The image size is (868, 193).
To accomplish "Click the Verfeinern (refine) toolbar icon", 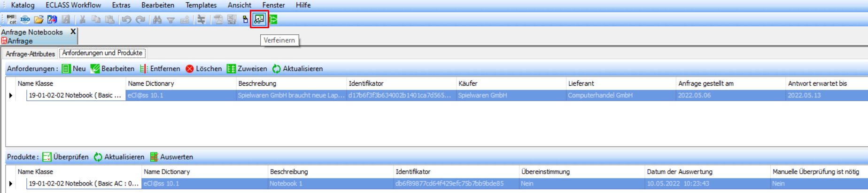I will [x=259, y=19].
